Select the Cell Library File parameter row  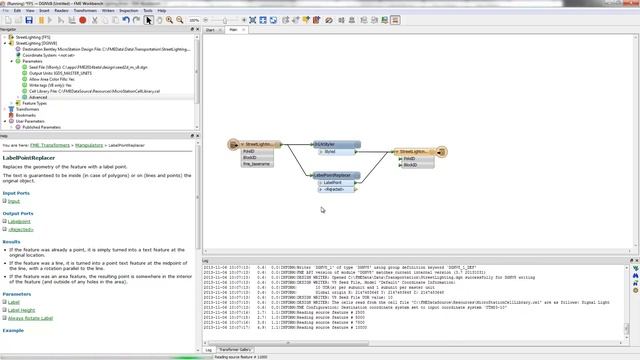click(94, 91)
